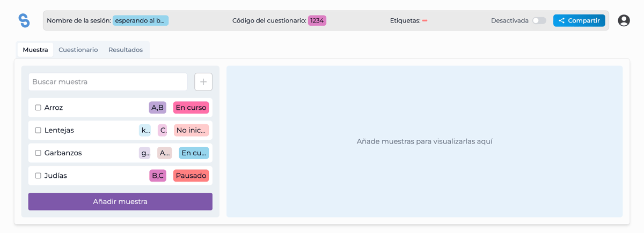Image resolution: width=644 pixels, height=233 pixels.
Task: Switch to the Cuestionario tab
Action: pyautogui.click(x=78, y=50)
